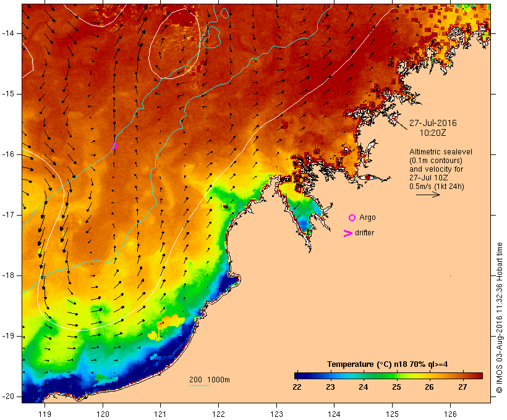Click the dark red 27°C end of colorbar
The image size is (507, 420).
478,376
